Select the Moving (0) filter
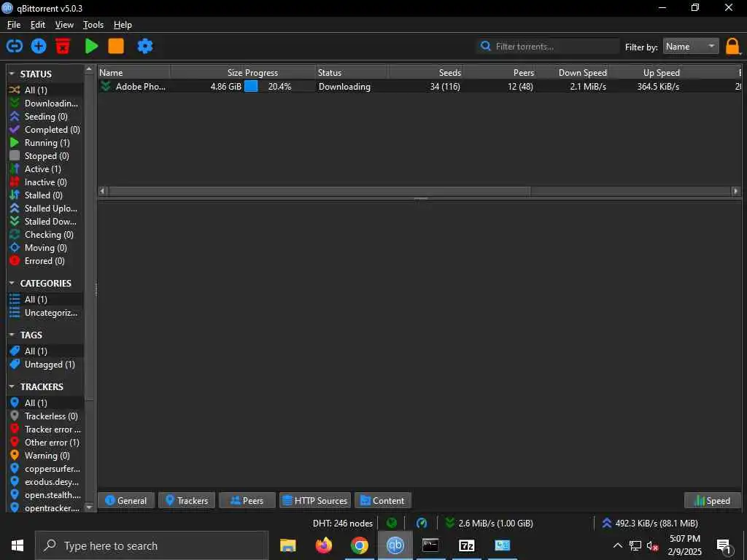 pos(45,248)
